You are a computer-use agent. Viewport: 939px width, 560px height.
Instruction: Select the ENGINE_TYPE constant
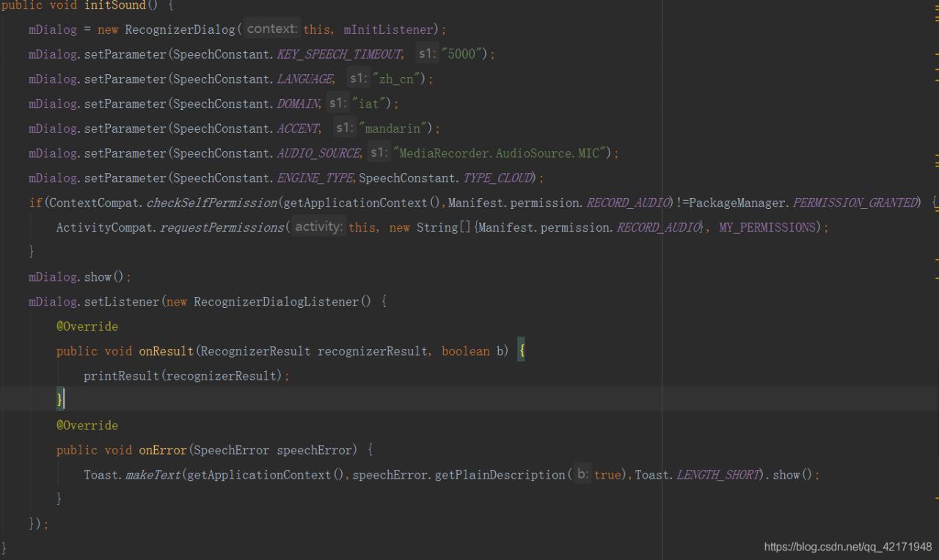pos(316,178)
